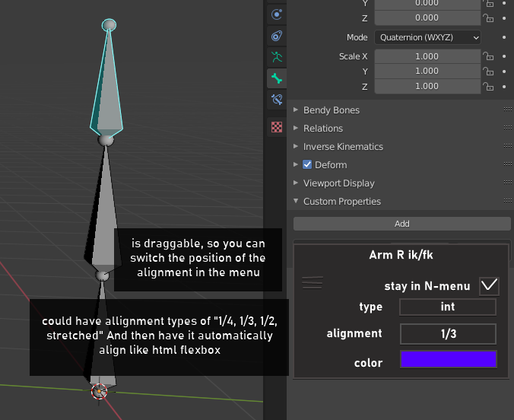Grab the Deform panel grip handle
Screen dimensions: 514x420
pyautogui.click(x=507, y=164)
